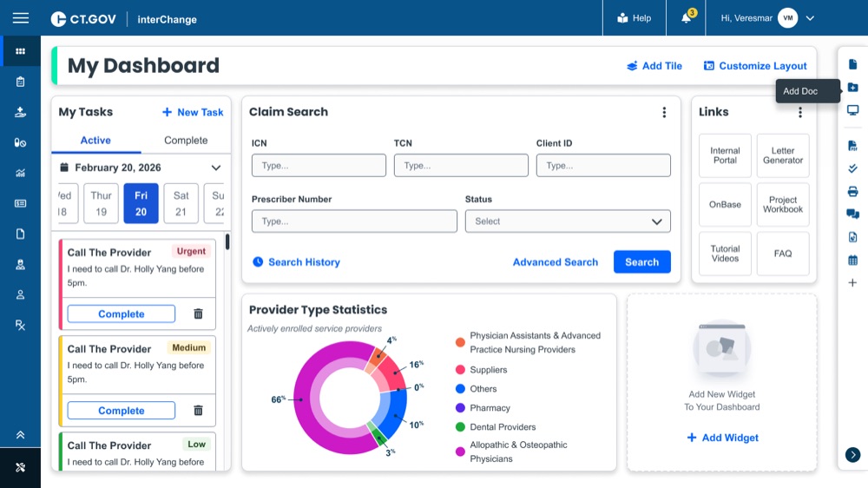Click the ICN input field

(x=319, y=166)
